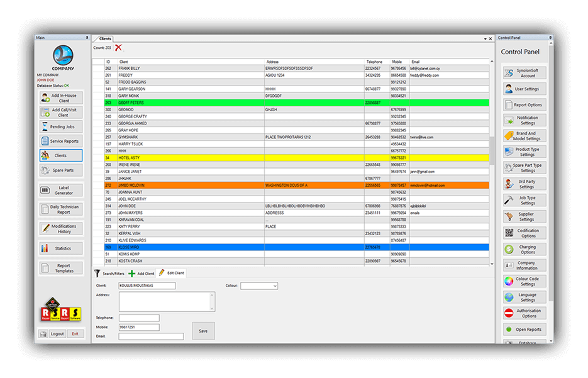Viewport: 588px width, 378px height.
Task: Open Search/Filters
Action: click(113, 273)
